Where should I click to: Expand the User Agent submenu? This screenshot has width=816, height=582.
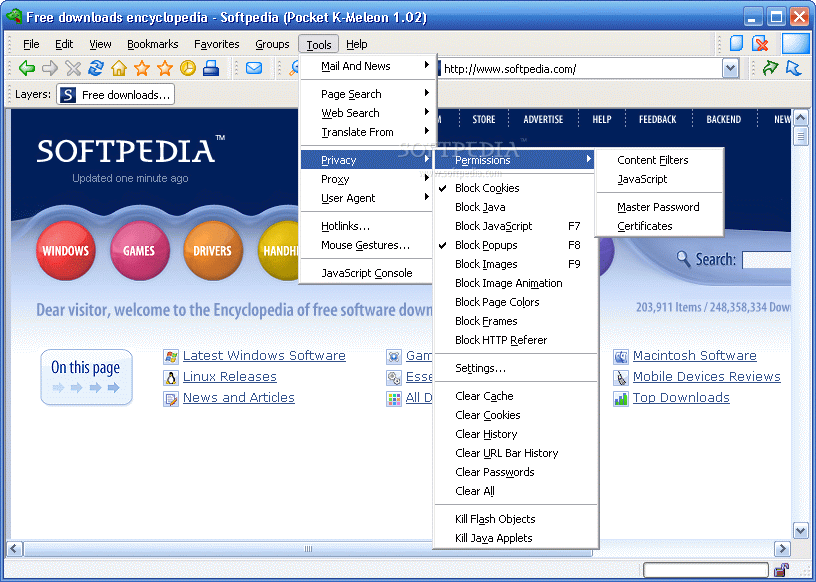(367, 198)
